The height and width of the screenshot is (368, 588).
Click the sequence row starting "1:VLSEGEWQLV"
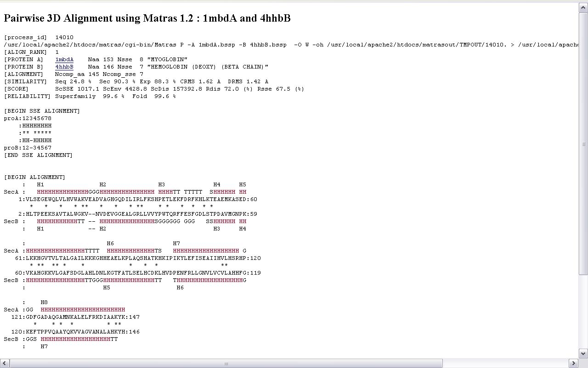138,199
